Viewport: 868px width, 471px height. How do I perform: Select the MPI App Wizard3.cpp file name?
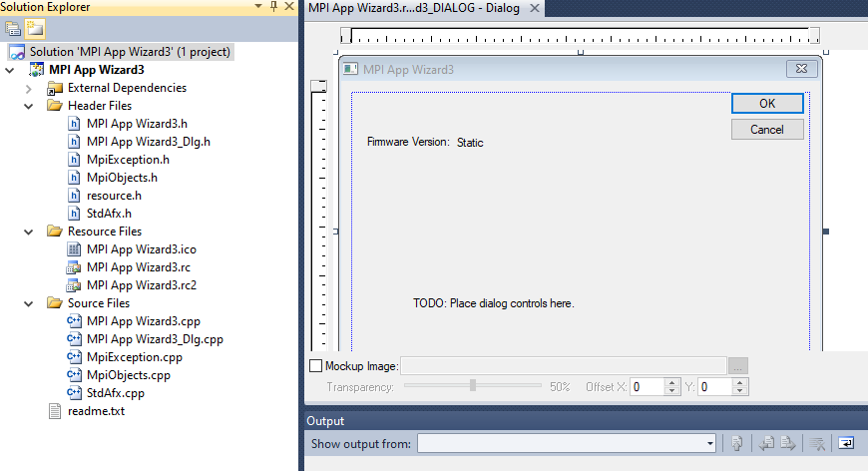pos(144,321)
